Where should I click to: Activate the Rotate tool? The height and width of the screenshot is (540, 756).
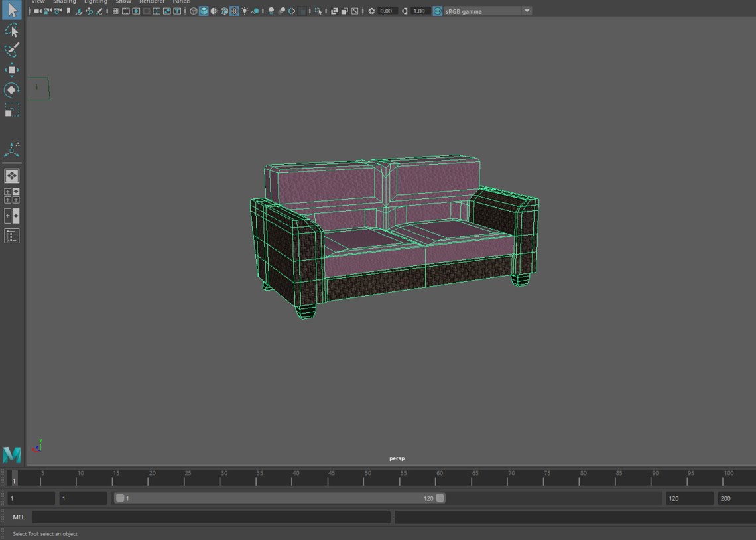click(11, 90)
